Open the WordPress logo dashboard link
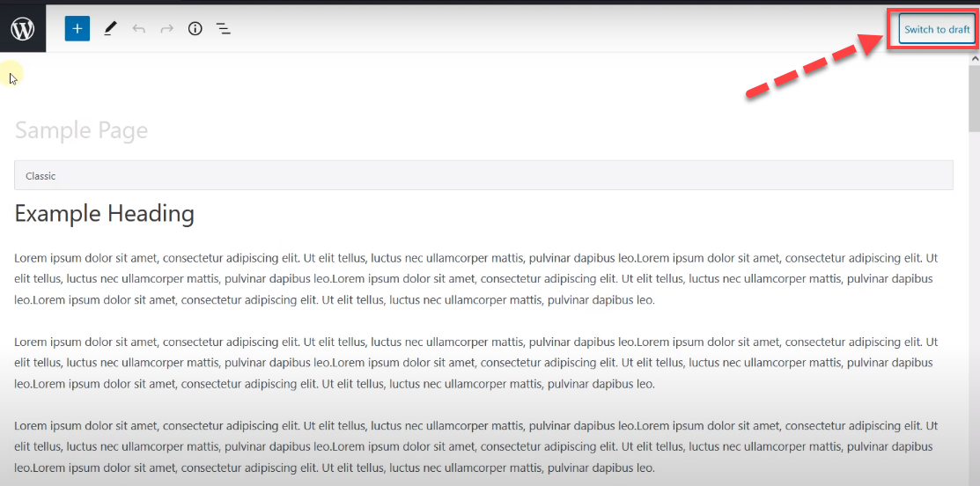 point(23,29)
